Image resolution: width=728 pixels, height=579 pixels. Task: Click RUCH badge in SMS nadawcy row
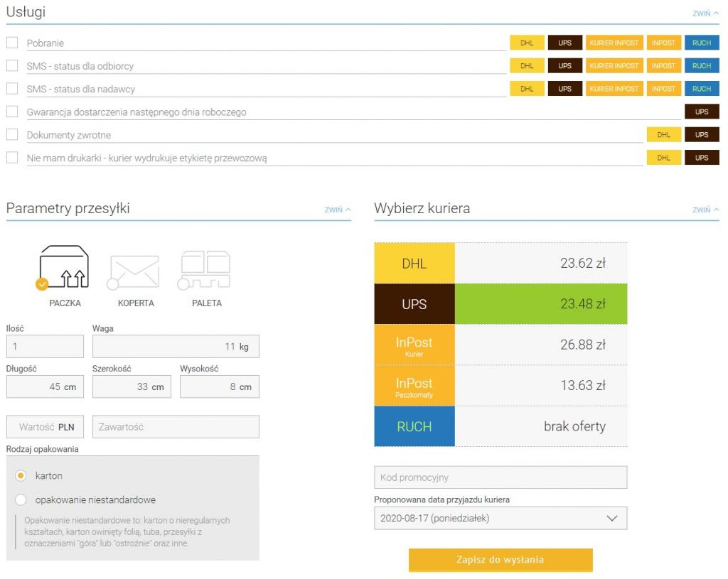tap(702, 89)
